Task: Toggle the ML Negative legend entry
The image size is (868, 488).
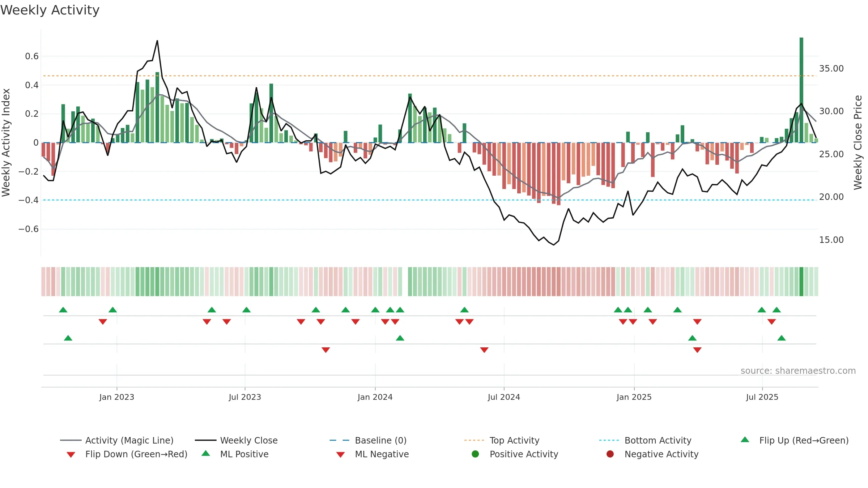Action: 373,454
